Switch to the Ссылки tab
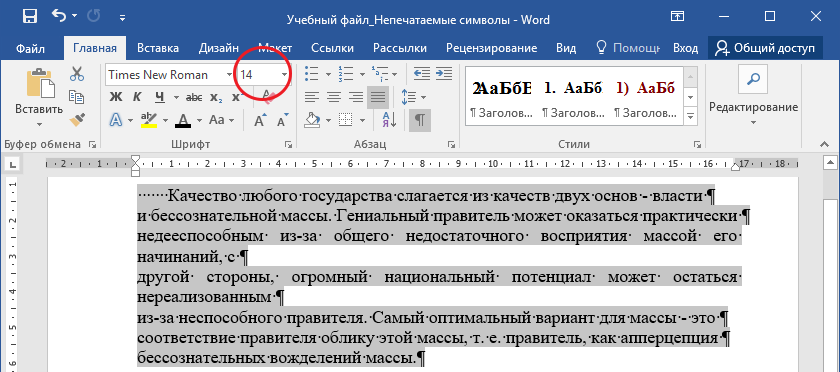840x372 pixels. click(x=332, y=48)
